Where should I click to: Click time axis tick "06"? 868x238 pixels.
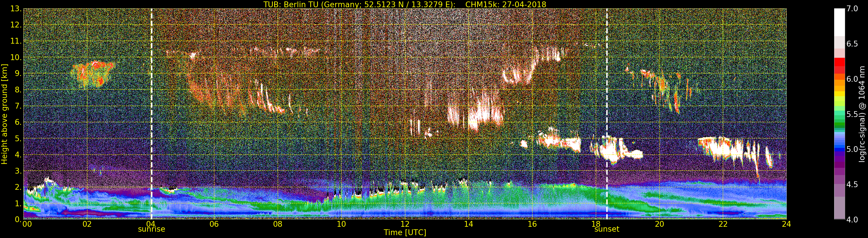pyautogui.click(x=214, y=224)
